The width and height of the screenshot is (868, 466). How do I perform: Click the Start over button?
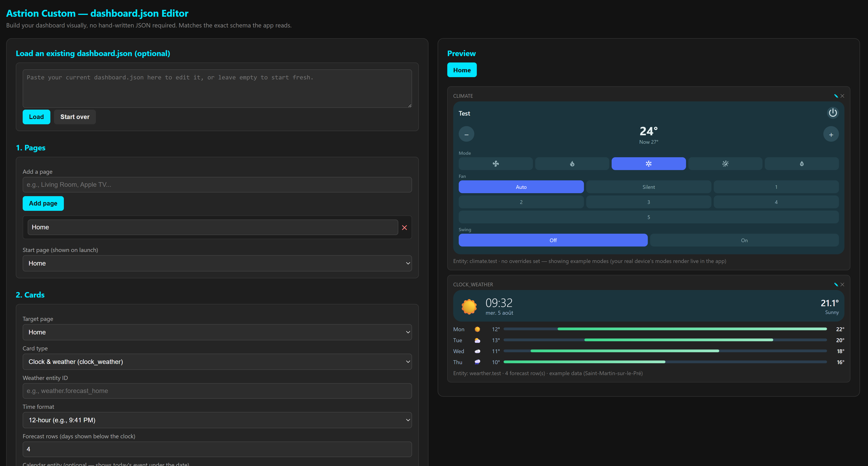(75, 117)
